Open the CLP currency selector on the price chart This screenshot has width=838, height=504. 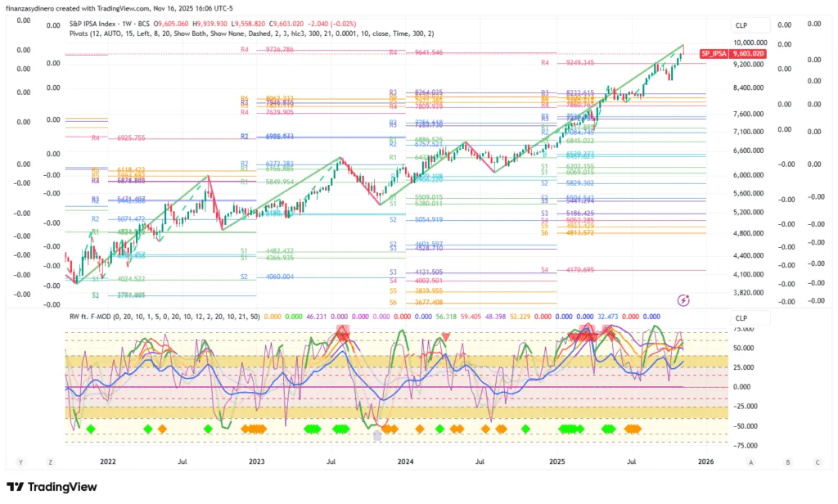tap(741, 25)
